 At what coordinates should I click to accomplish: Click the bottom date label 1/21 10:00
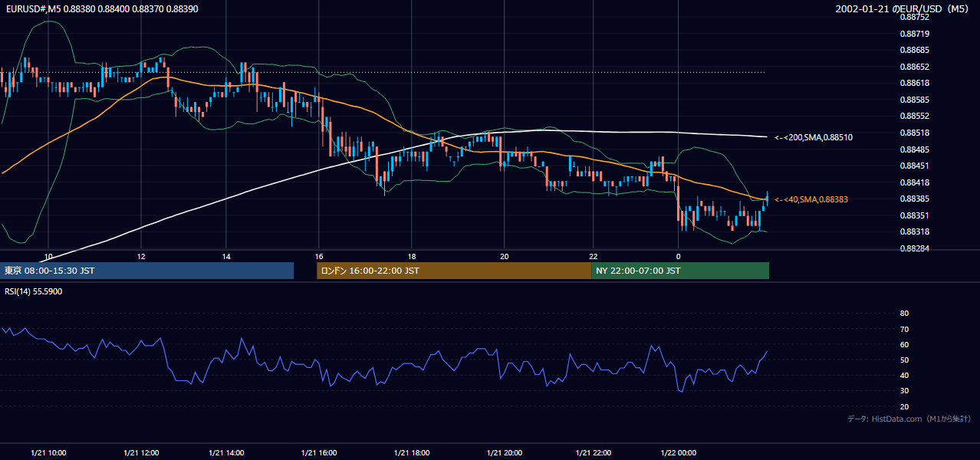point(48,453)
